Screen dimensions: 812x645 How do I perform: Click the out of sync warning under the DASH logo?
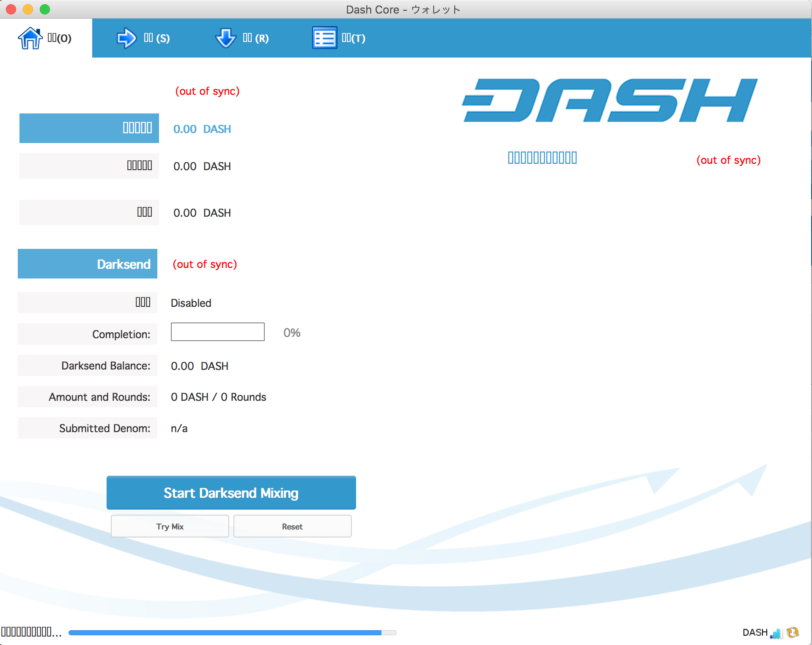728,160
